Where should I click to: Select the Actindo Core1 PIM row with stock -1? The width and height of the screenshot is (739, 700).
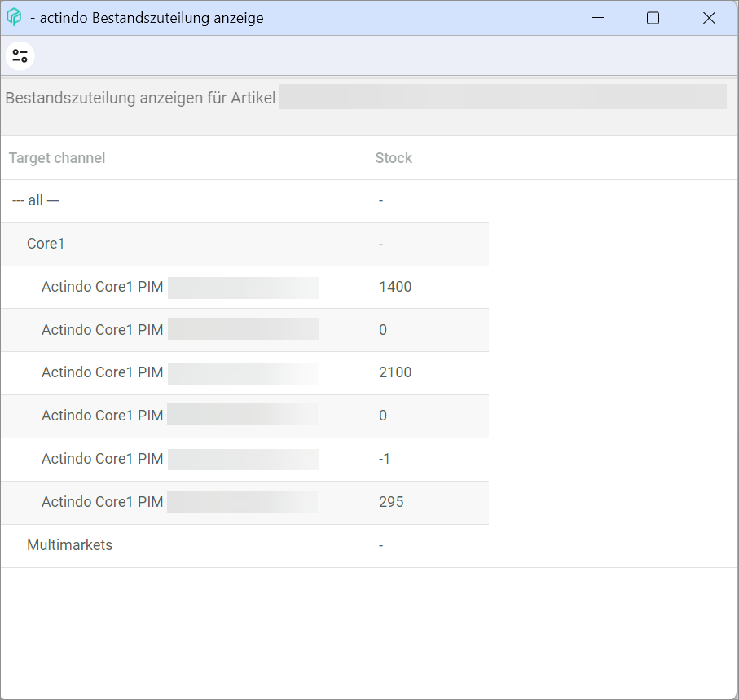(x=244, y=460)
